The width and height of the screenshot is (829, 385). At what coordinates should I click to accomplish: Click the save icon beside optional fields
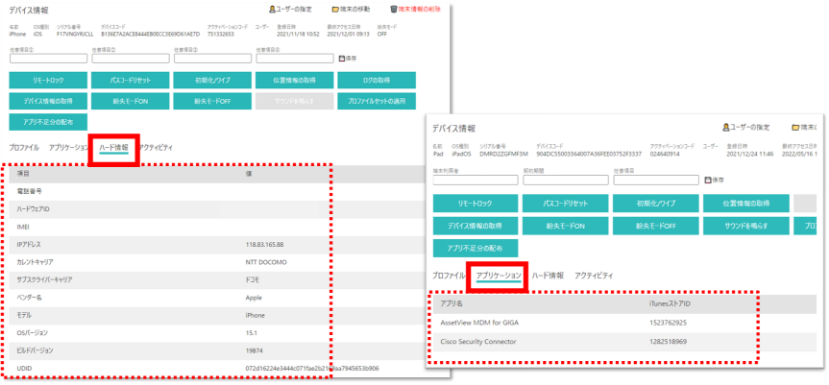coord(341,58)
